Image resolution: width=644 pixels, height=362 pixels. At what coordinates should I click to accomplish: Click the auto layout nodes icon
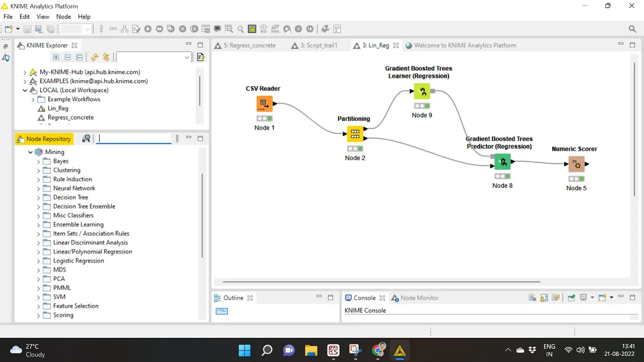(124, 29)
